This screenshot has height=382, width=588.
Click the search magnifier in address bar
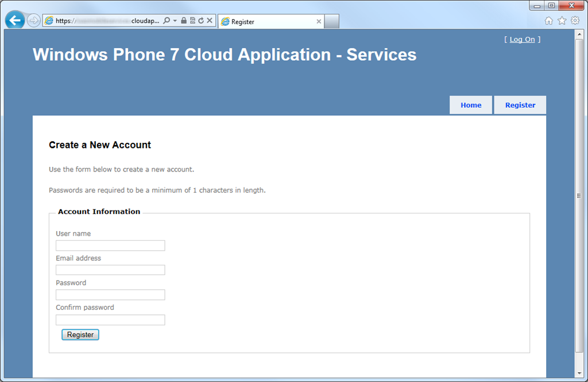167,21
